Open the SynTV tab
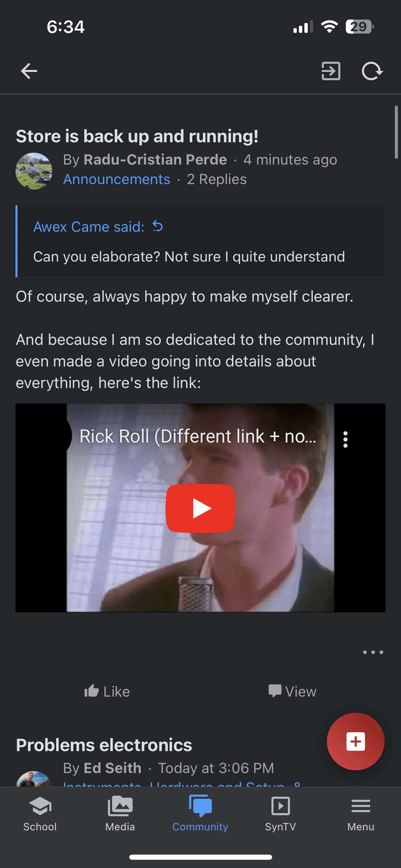Viewport: 401px width, 868px height. (x=281, y=813)
